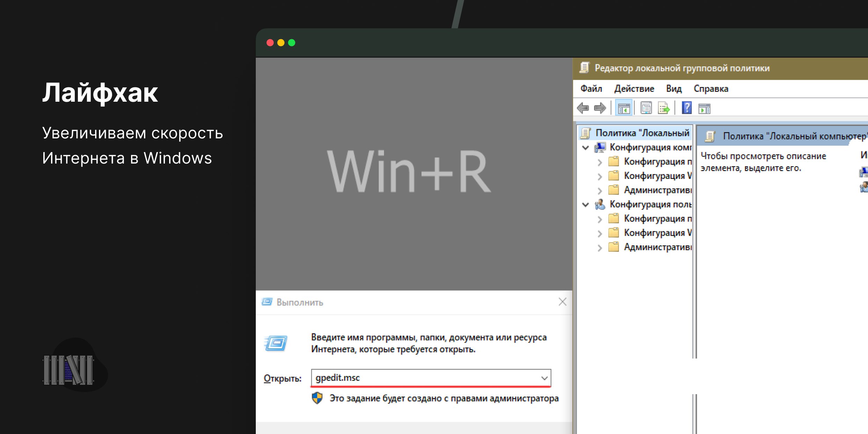Viewport: 868px width, 434px height.
Task: Click title Редактор локальной групповой политики
Action: (x=682, y=68)
